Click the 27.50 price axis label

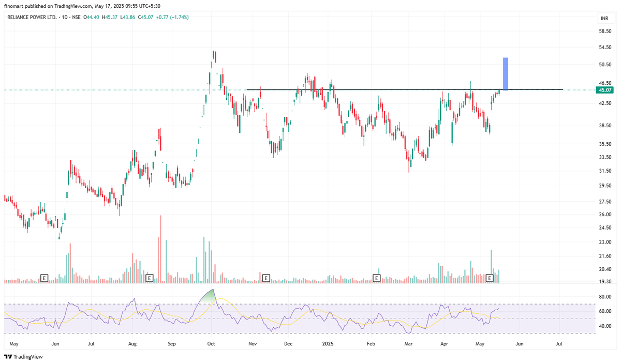tap(604, 202)
